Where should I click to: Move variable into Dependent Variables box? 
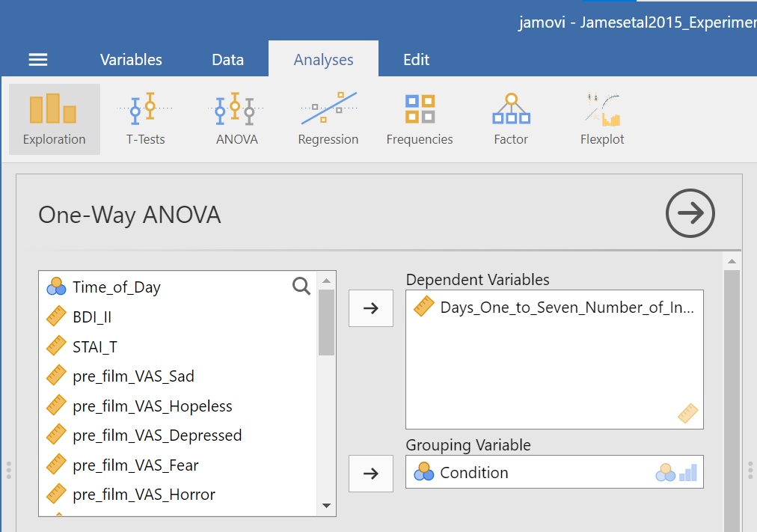371,308
